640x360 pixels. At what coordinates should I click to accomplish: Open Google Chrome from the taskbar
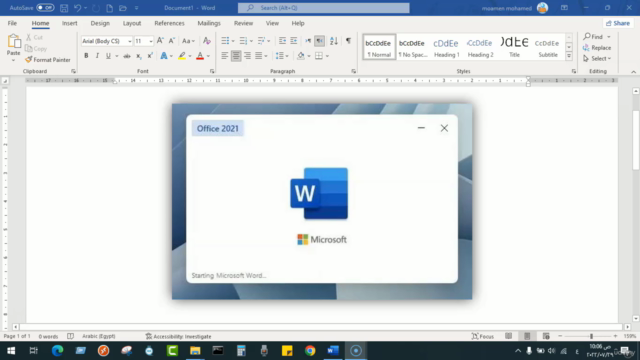click(x=310, y=351)
